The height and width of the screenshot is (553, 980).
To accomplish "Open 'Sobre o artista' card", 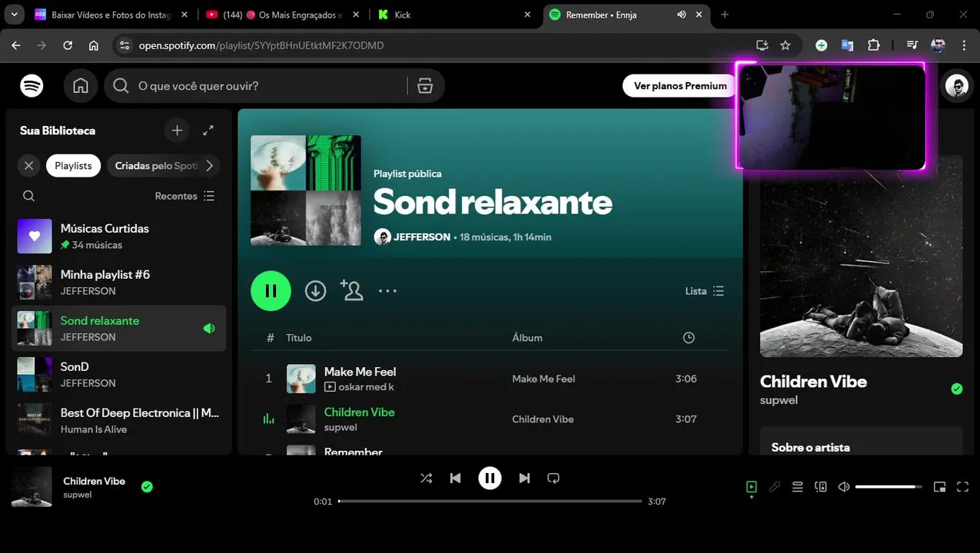I will tap(861, 442).
